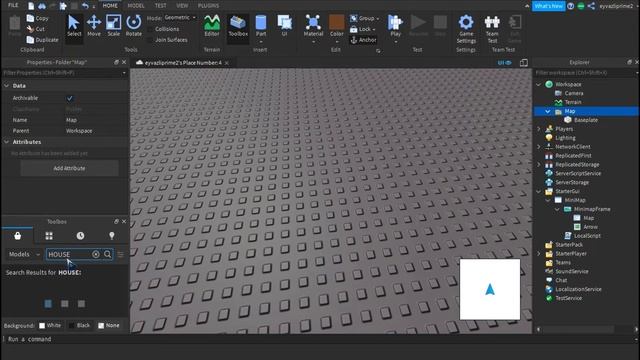Switch to the VIEW ribbon tab
The width and height of the screenshot is (640, 360).
(182, 6)
